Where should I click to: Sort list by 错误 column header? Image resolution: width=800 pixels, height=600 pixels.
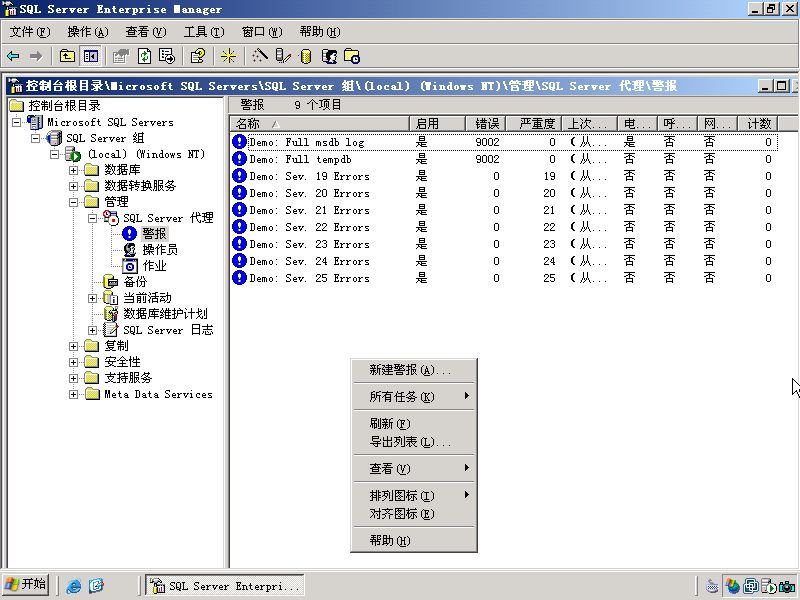[x=486, y=123]
